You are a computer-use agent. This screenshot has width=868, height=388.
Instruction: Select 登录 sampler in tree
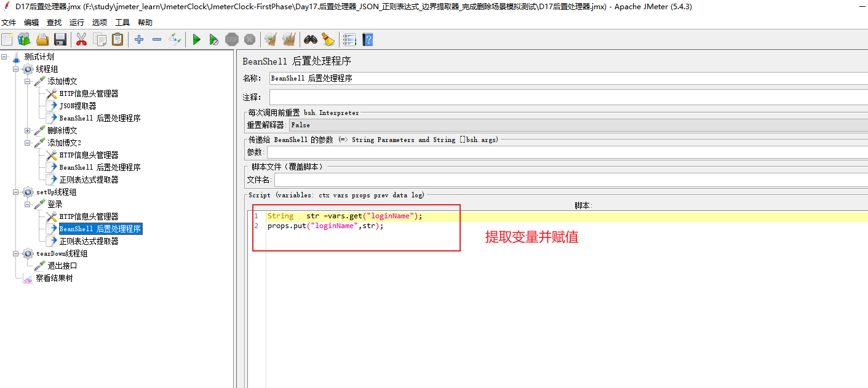coord(55,204)
